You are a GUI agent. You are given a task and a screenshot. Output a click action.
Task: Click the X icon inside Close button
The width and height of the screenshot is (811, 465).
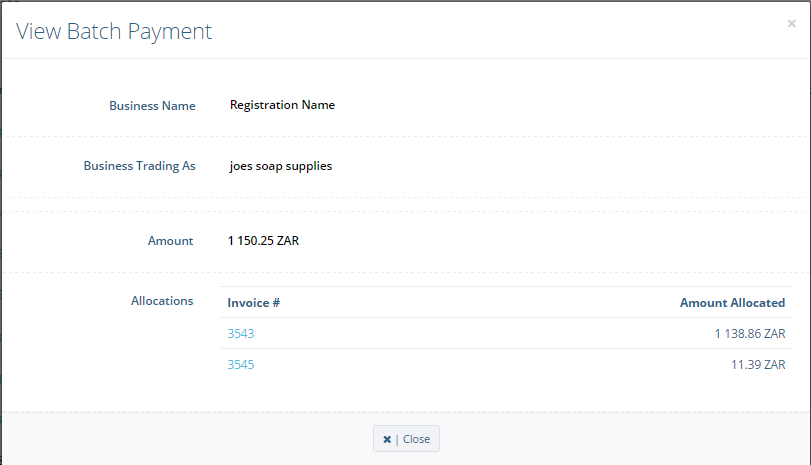(387, 439)
